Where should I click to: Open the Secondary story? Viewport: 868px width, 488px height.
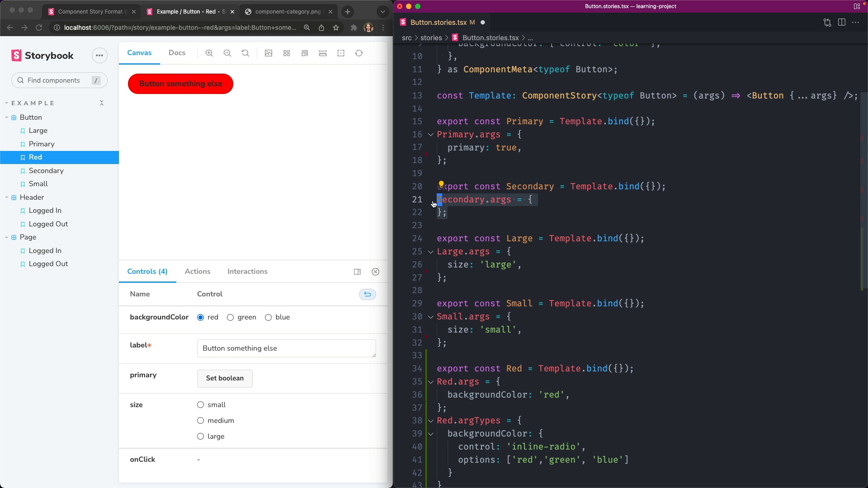coord(46,171)
